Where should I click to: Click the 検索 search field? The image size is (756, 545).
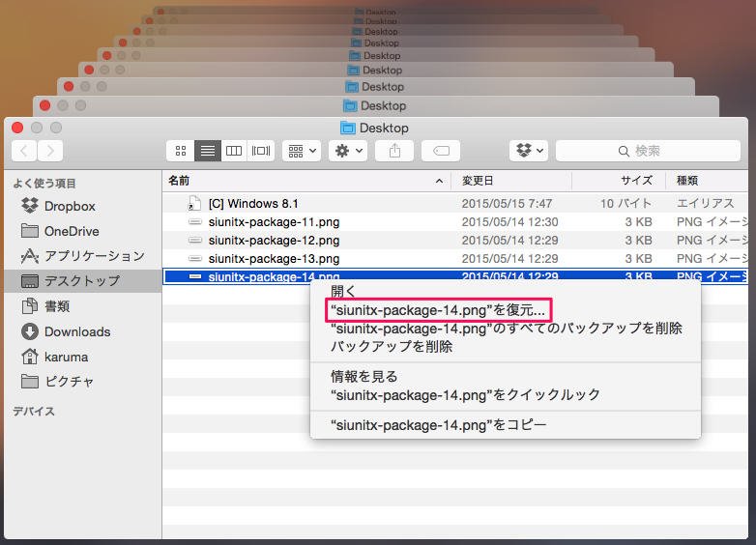(x=648, y=151)
